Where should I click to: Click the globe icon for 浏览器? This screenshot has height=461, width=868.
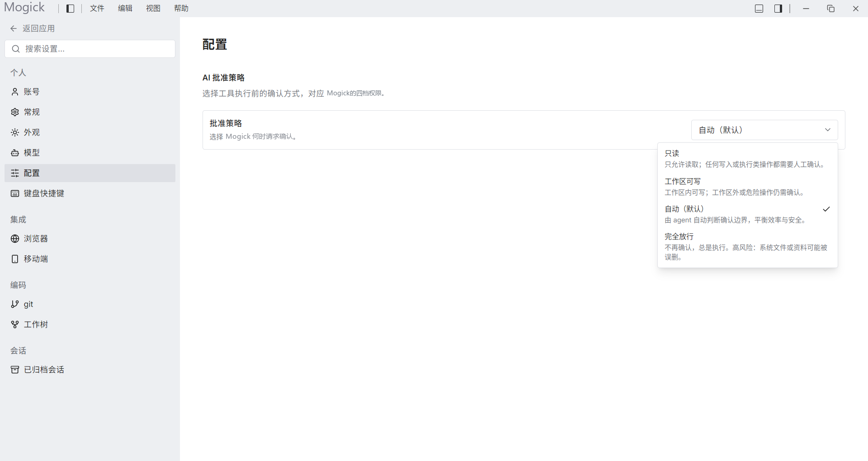click(x=15, y=239)
